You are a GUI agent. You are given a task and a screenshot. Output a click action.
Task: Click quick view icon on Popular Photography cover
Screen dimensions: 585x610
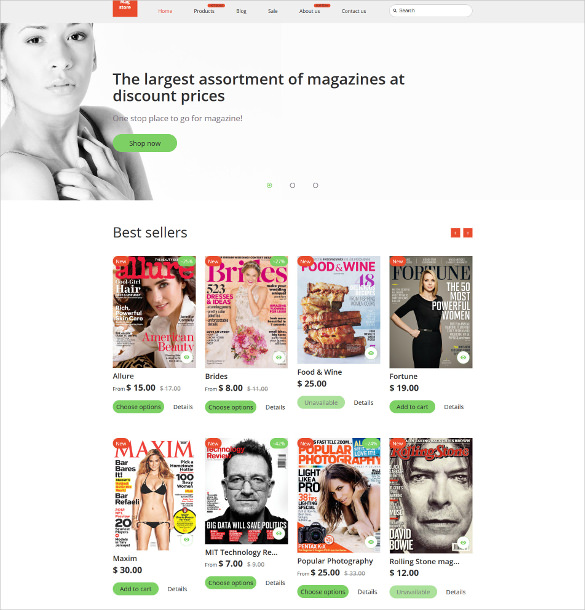(371, 542)
